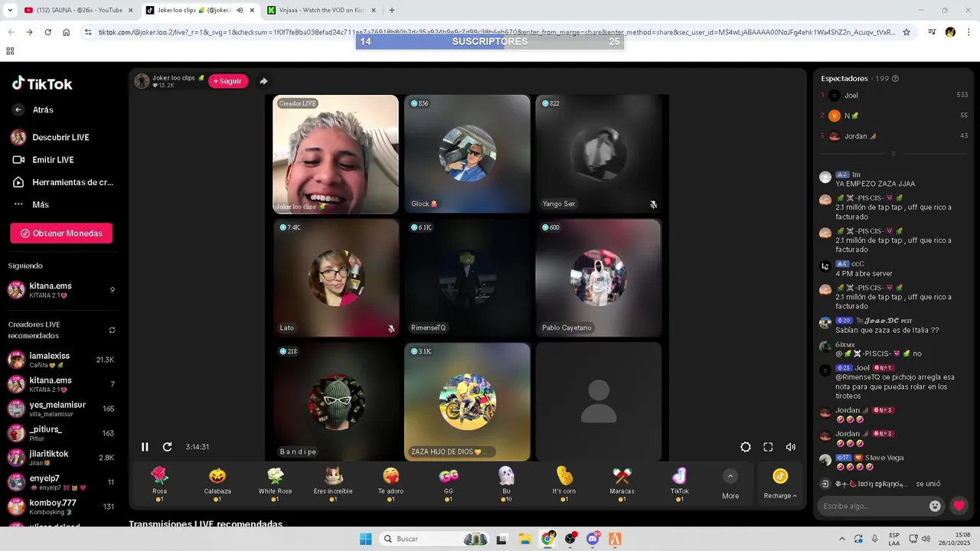Image resolution: width=980 pixels, height=551 pixels.
Task: Open emoji picker in chat box
Action: pos(935,506)
